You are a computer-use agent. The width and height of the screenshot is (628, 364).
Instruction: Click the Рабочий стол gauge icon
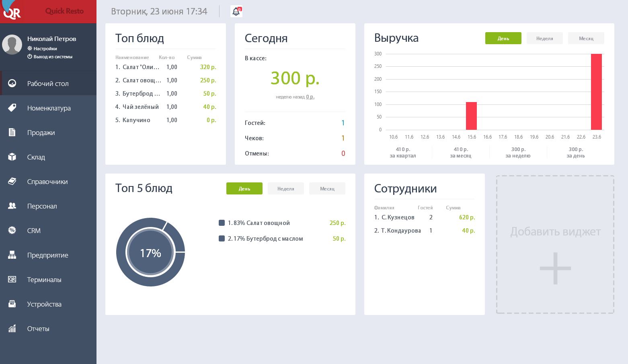12,84
